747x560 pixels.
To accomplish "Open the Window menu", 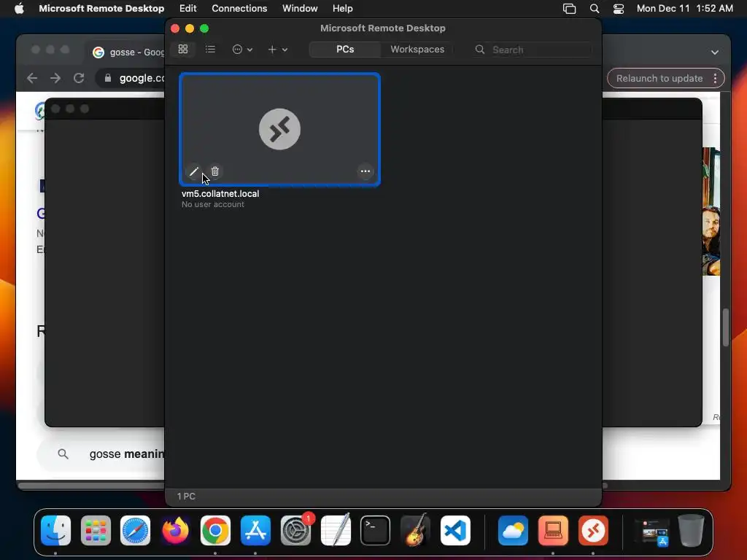I will point(300,9).
